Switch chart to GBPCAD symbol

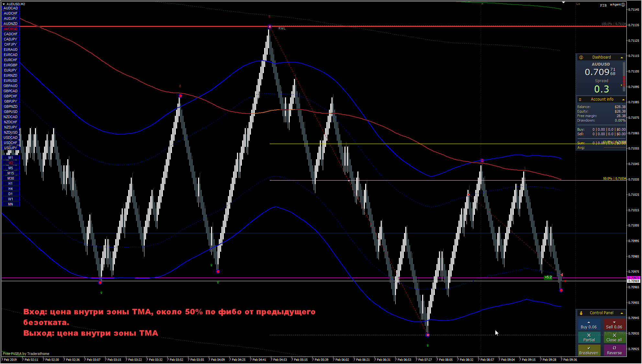11,91
